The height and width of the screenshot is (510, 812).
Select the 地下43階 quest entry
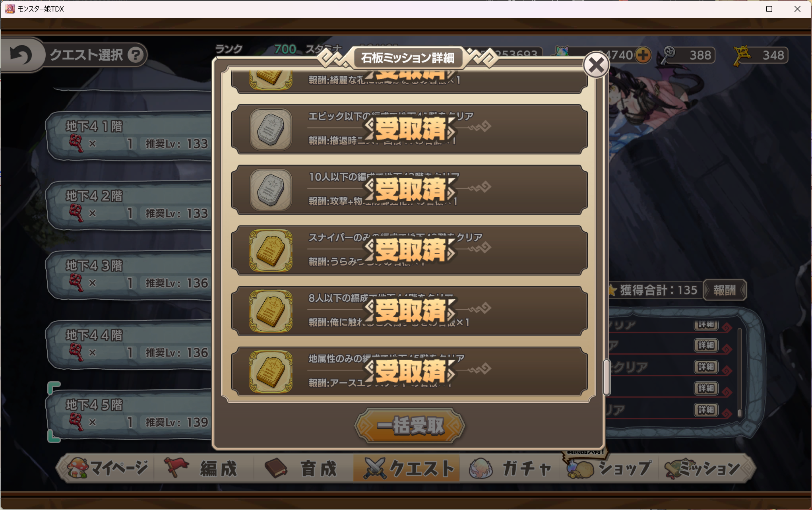coord(130,275)
